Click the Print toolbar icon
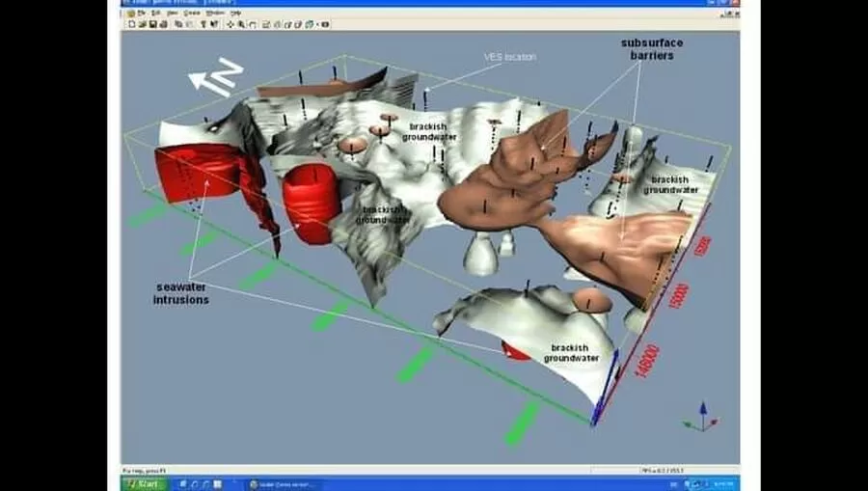The height and width of the screenshot is (491, 868). tap(163, 24)
